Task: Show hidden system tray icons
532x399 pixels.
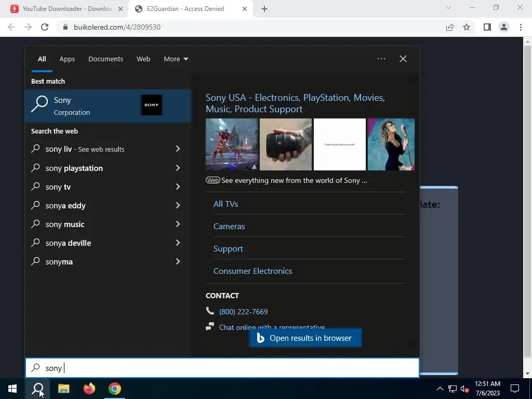Action: [x=440, y=389]
